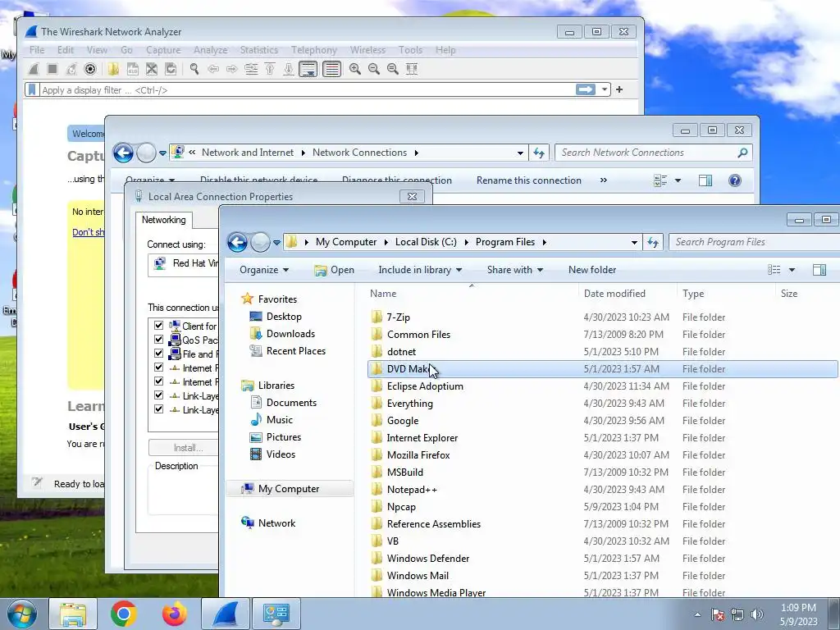Image resolution: width=840 pixels, height=630 pixels.
Task: Click Wireshark go to specified packet icon
Action: pyautogui.click(x=251, y=69)
